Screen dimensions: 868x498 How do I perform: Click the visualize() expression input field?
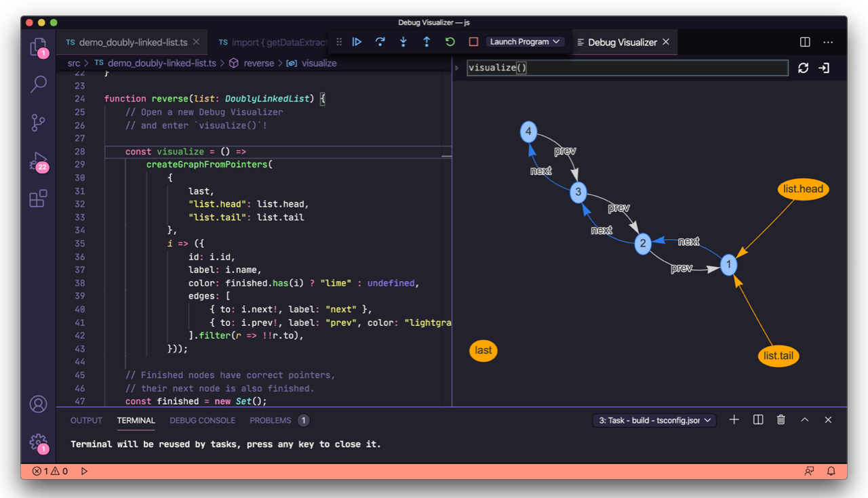point(624,68)
